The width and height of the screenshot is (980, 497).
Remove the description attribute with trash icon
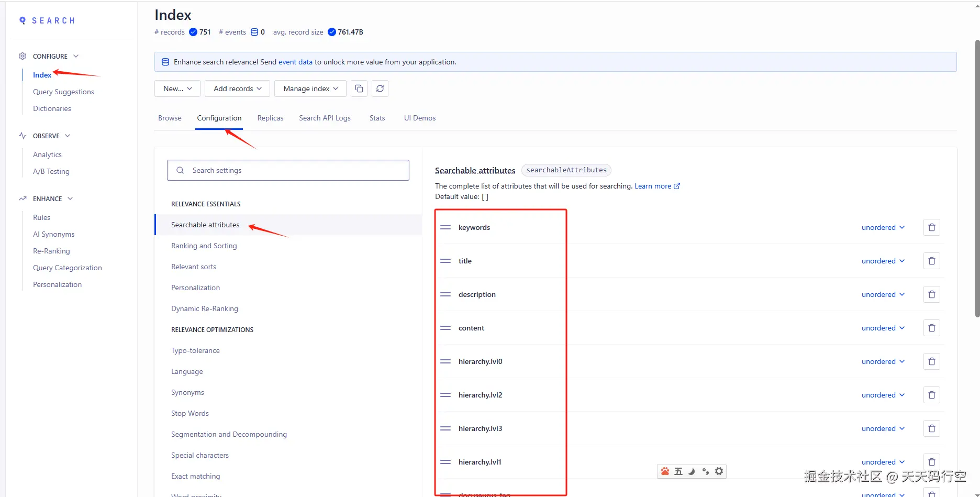pos(932,294)
